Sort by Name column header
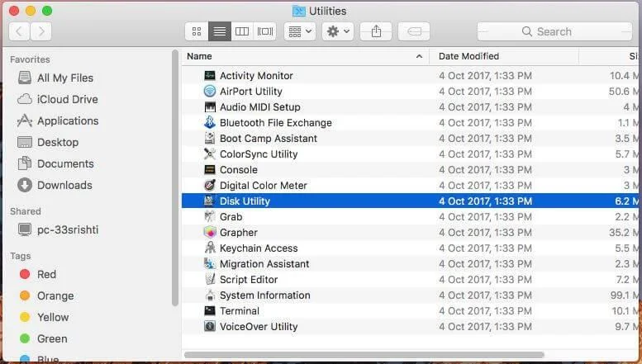 point(305,56)
